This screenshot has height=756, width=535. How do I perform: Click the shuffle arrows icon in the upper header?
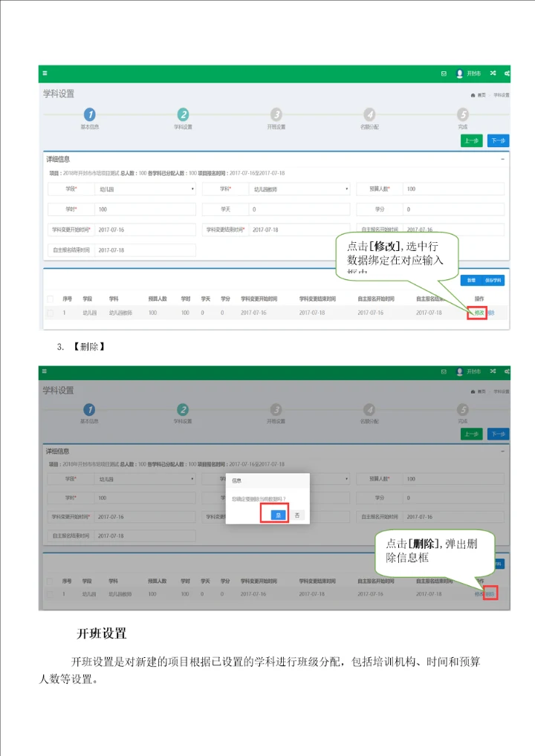pyautogui.click(x=492, y=74)
